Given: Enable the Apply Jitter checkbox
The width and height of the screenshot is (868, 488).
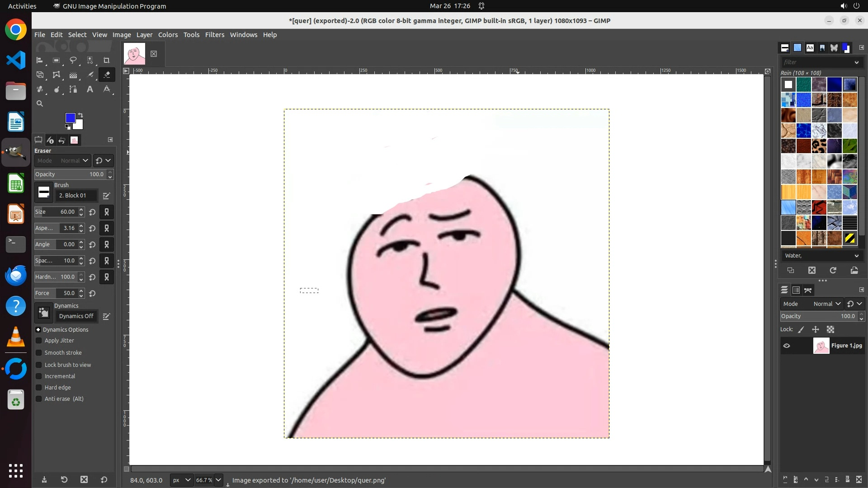Looking at the screenshot, I should point(39,341).
